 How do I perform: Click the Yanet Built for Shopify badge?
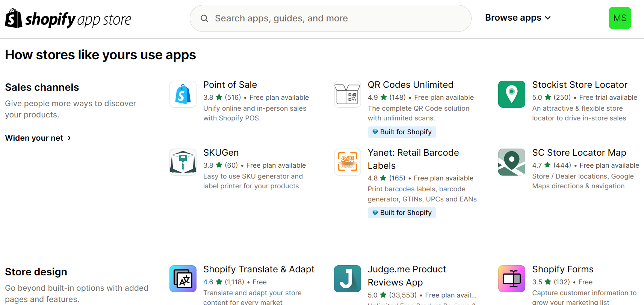pos(402,212)
